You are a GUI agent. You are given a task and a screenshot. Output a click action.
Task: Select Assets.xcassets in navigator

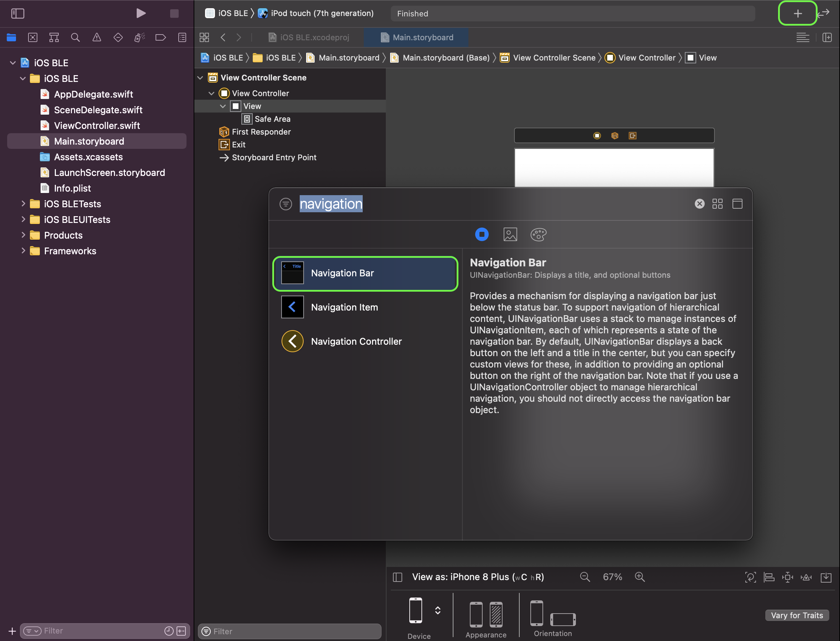click(x=88, y=157)
